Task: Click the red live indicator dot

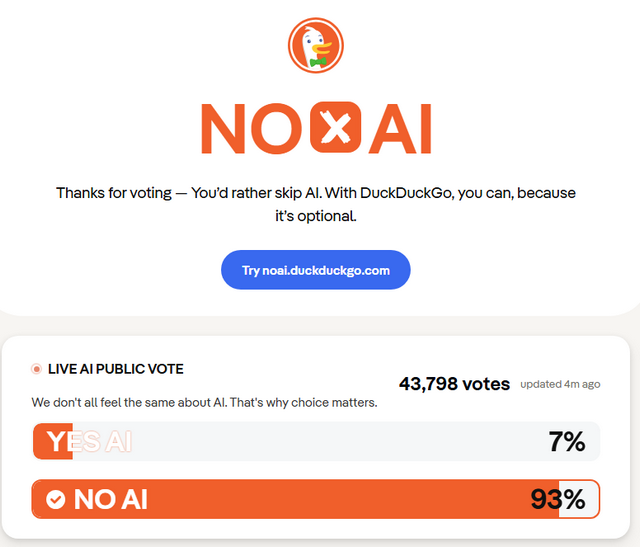Action: [37, 369]
